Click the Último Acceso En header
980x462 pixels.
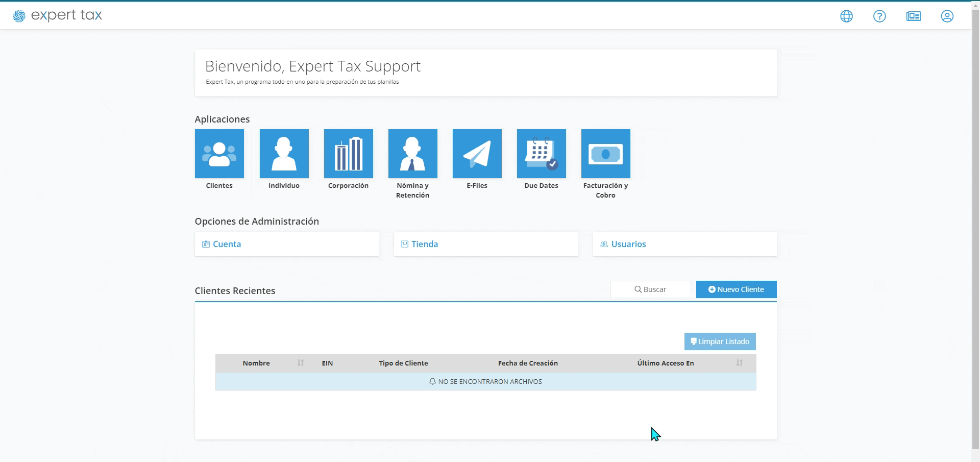pos(666,363)
